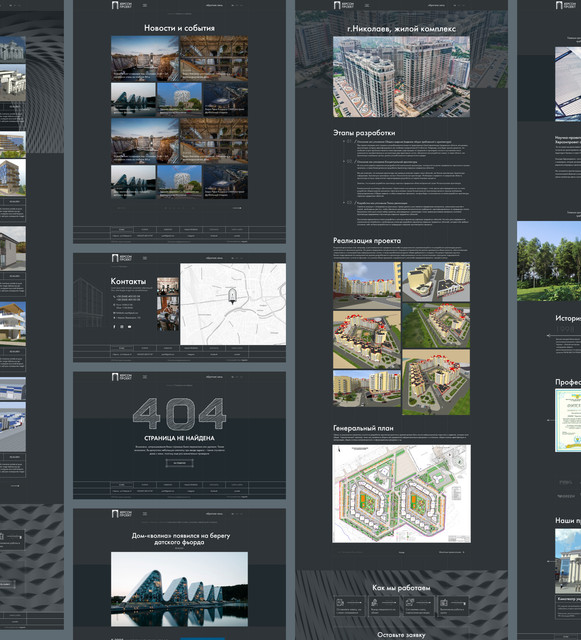Open bottom-right courtyard render in project gallery
Image resolution: width=581 pixels, height=640 pixels.
(436, 382)
